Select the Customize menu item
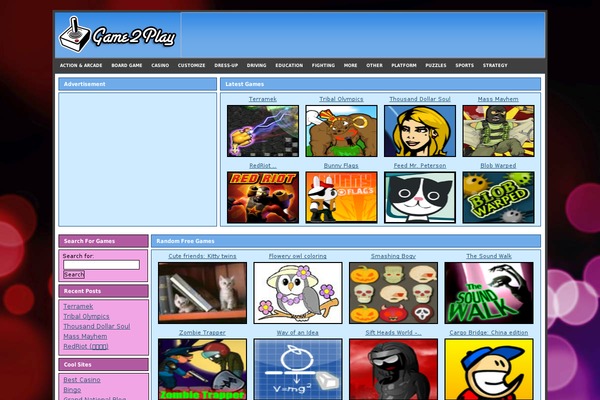Viewport: 600px width, 400px height. pyautogui.click(x=191, y=65)
